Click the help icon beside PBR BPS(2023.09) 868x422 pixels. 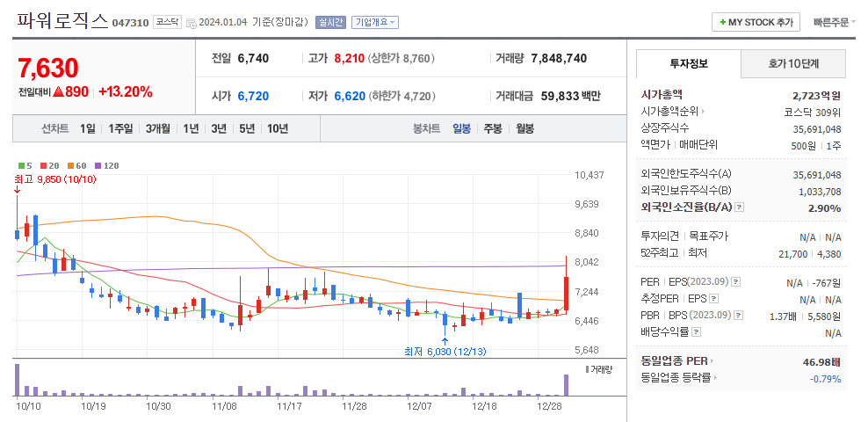739,315
